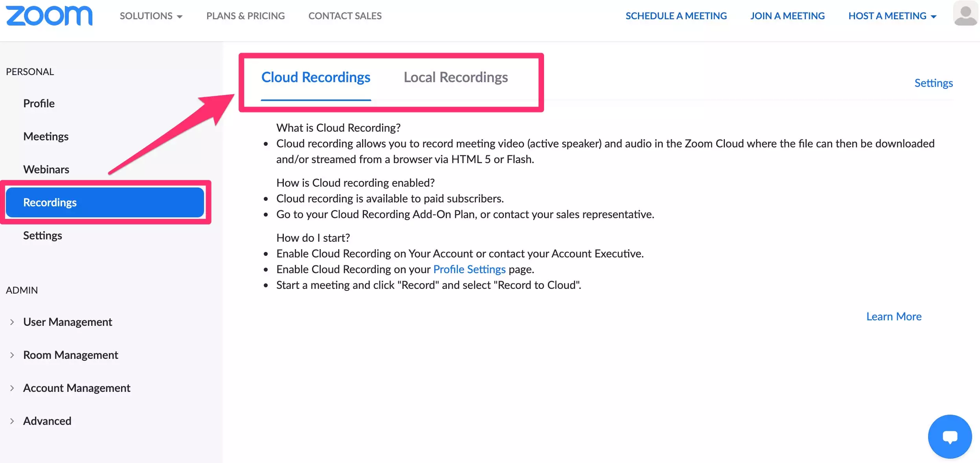Screen dimensions: 980x463
Task: Open Webinars in the sidebar
Action: tap(46, 169)
